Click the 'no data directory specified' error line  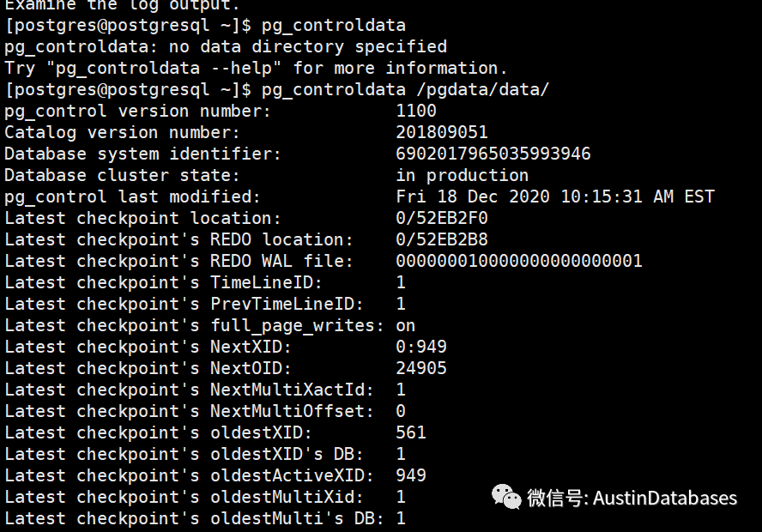click(226, 47)
